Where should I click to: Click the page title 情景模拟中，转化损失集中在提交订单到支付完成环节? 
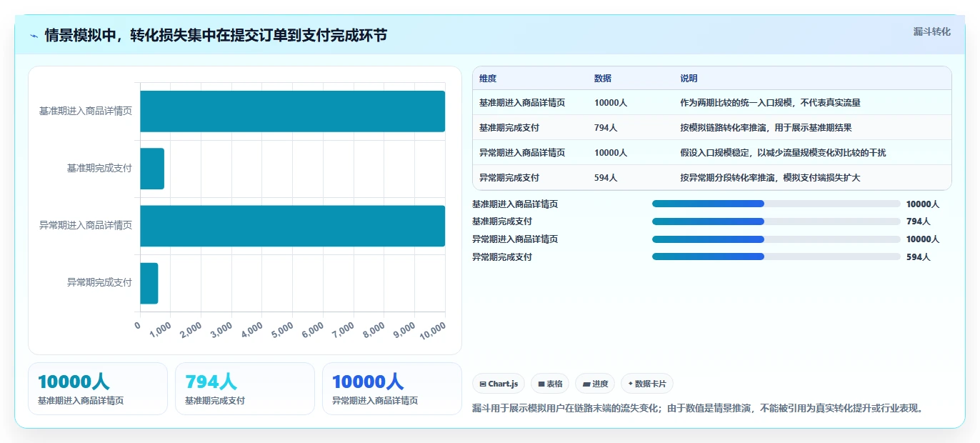[216, 35]
